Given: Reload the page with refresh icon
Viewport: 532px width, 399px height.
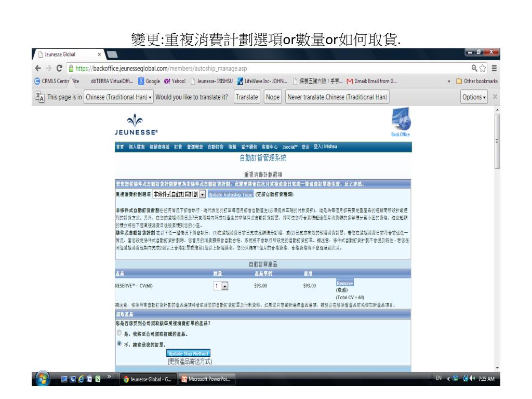Looking at the screenshot, I should tap(59, 68).
